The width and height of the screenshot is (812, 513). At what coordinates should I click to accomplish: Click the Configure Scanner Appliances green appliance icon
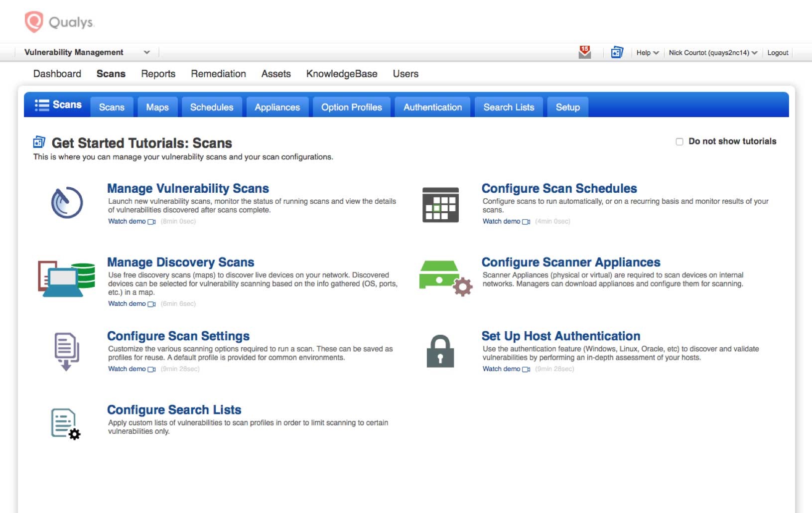[x=445, y=278]
